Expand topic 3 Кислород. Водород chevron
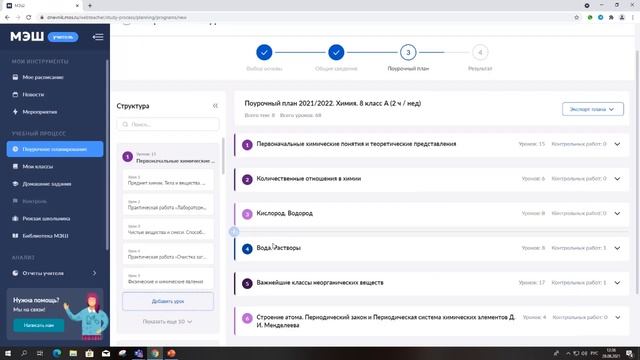 (617, 213)
